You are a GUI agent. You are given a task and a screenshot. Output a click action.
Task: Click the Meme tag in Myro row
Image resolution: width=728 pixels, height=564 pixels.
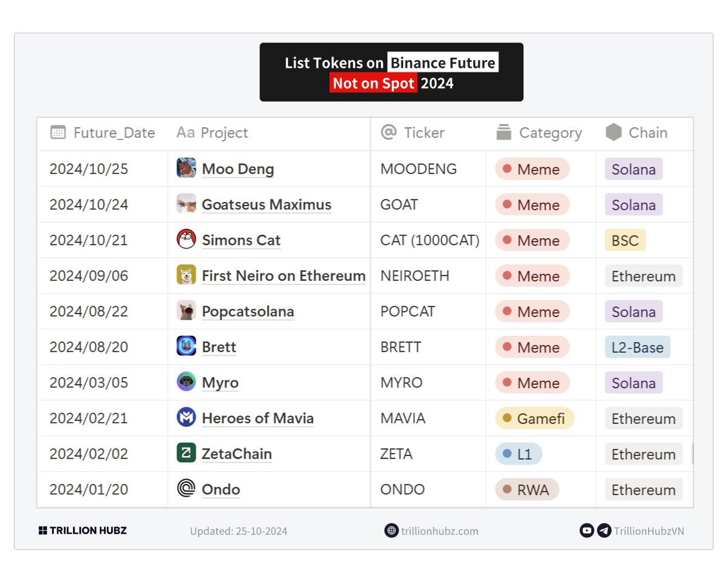coord(533,383)
